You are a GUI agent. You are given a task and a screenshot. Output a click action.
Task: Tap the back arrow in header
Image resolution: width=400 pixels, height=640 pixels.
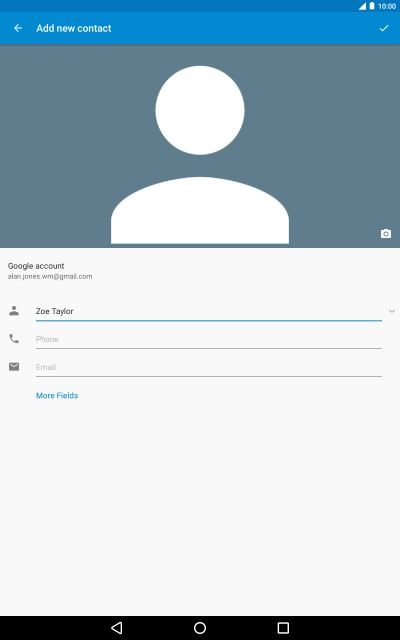click(18, 28)
